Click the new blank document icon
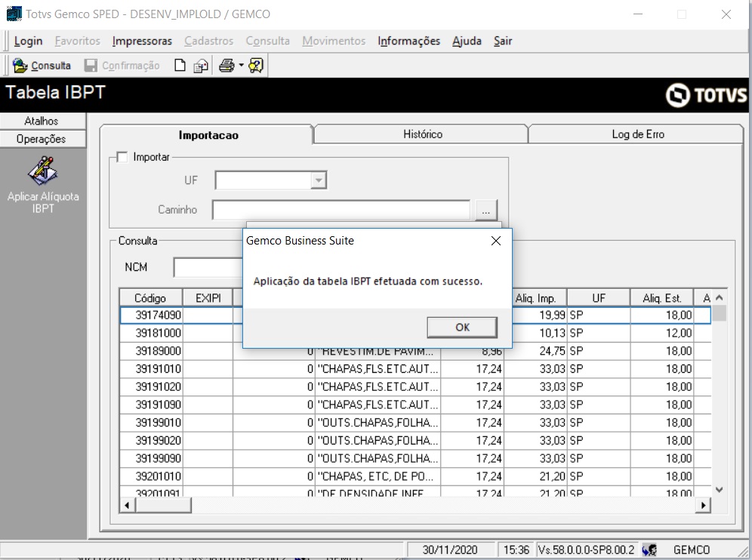The height and width of the screenshot is (560, 752). 180,65
